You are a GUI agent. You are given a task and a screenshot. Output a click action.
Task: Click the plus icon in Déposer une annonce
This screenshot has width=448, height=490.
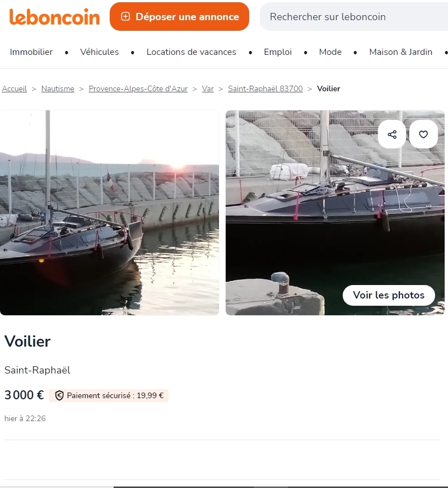[x=125, y=17]
